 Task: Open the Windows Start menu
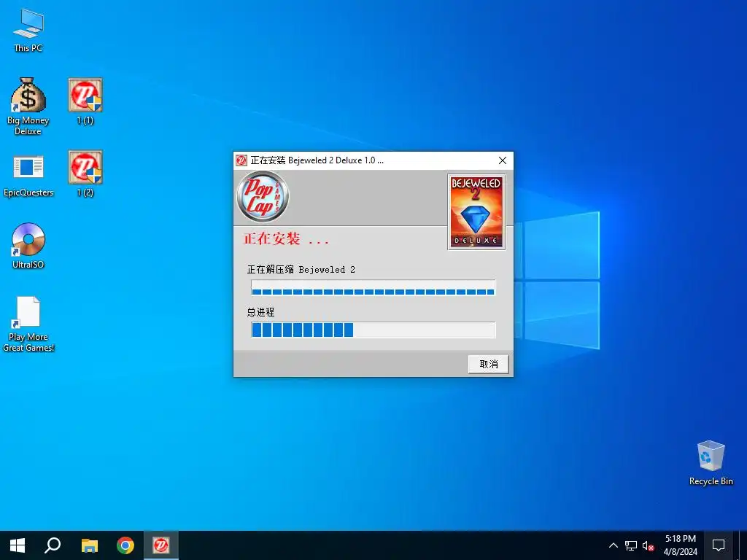(x=18, y=545)
